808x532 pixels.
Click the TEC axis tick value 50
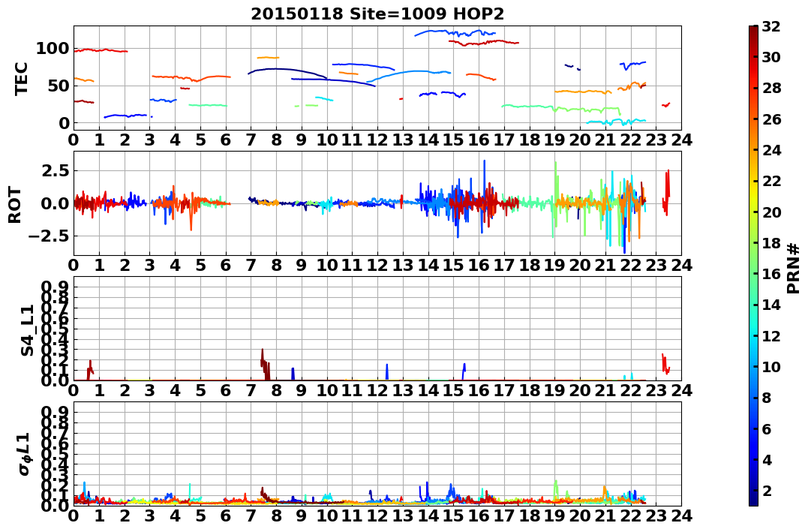[x=59, y=86]
